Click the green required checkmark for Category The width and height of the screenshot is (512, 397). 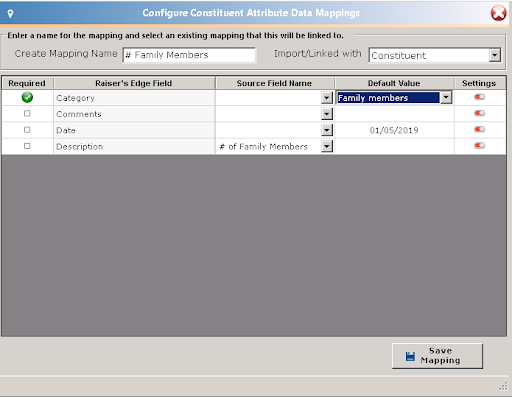click(27, 97)
